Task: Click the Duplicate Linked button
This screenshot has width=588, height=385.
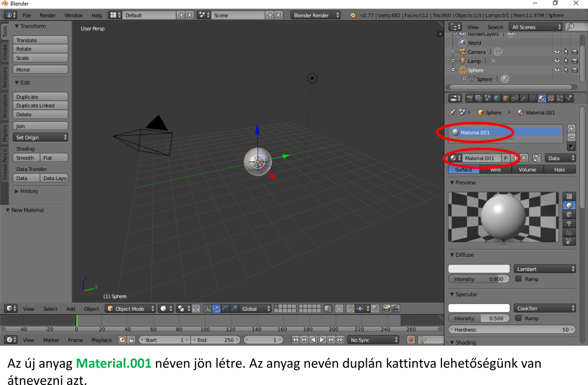Action: [40, 105]
